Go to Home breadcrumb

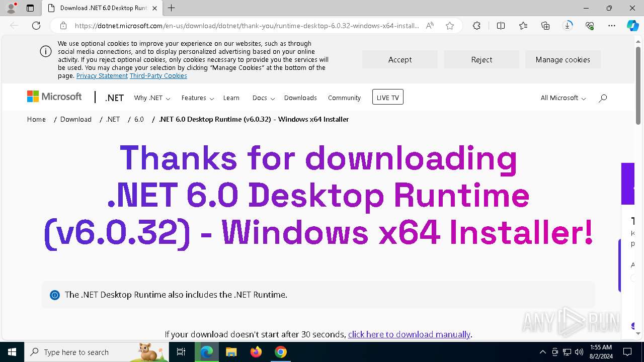click(x=36, y=119)
